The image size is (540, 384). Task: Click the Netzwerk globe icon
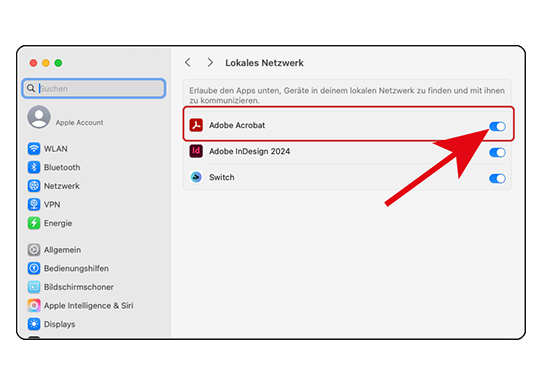(34, 186)
